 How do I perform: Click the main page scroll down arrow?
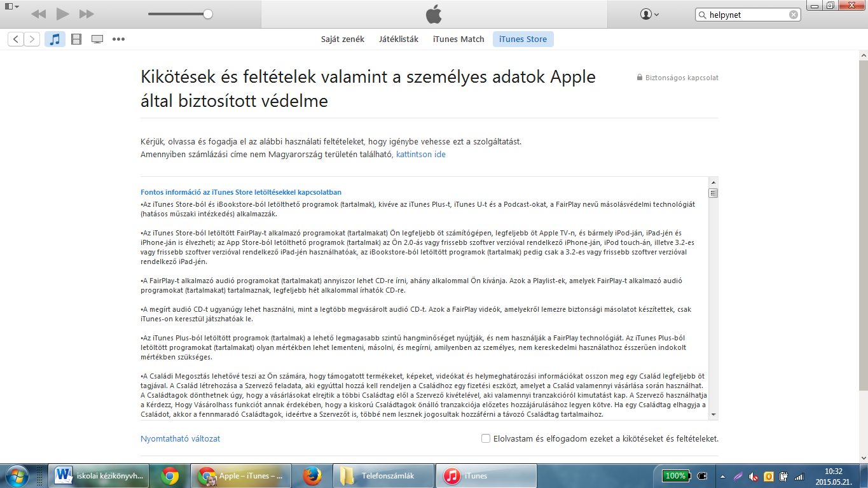point(863,457)
